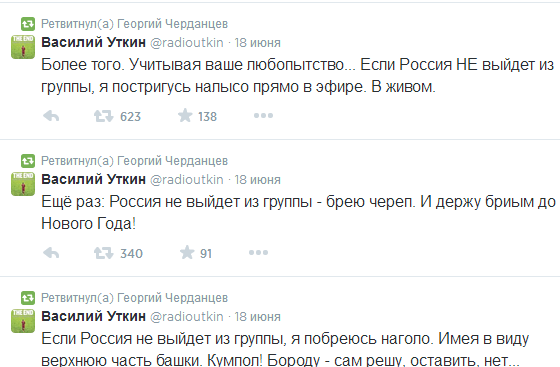Open Василий Уткин name in third tweet
This screenshot has width=560, height=367.
tap(94, 316)
